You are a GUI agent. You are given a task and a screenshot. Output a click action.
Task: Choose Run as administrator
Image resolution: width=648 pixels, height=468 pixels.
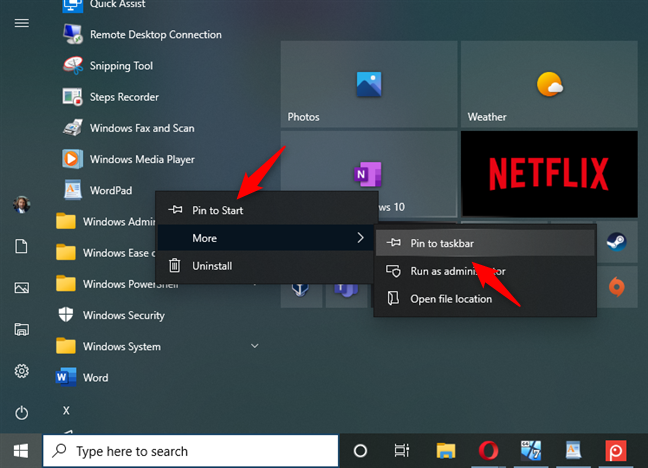pyautogui.click(x=485, y=271)
